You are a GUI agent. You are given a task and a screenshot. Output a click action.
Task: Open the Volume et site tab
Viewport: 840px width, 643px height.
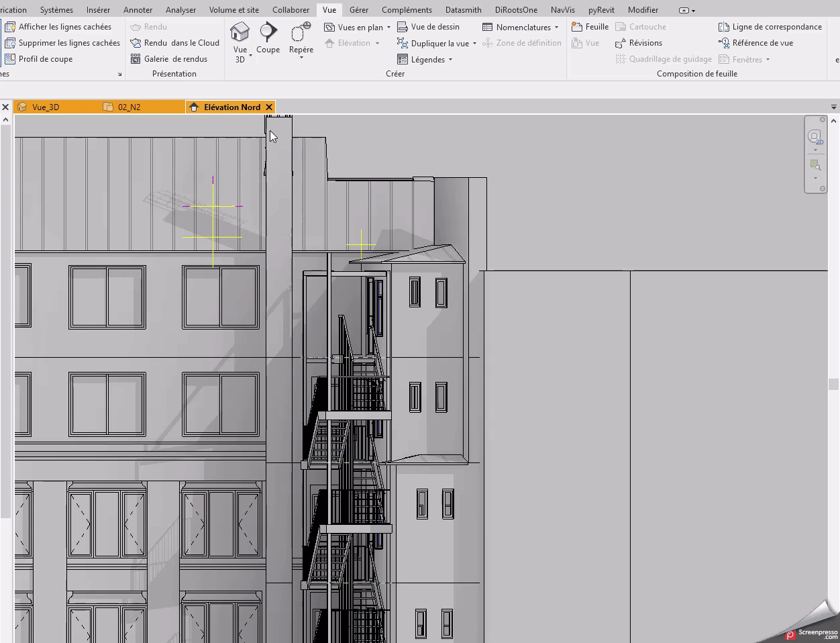(x=233, y=10)
